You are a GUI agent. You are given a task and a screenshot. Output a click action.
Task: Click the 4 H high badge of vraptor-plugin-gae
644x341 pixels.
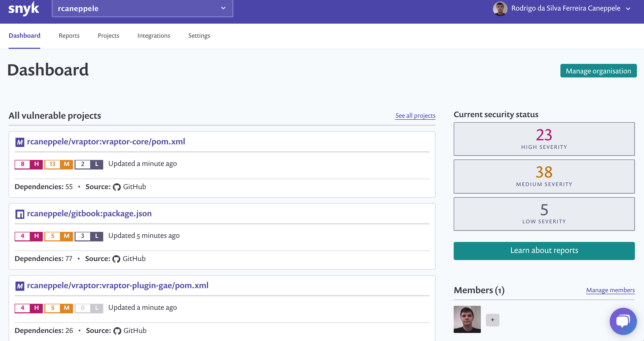(29, 308)
